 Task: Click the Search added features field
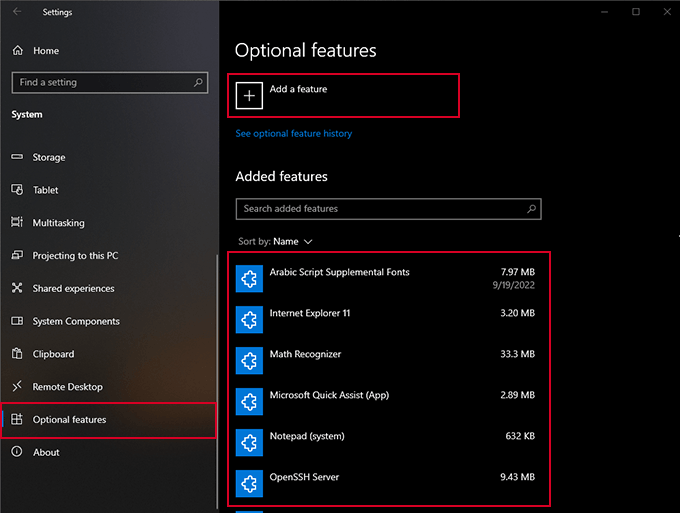tap(389, 209)
